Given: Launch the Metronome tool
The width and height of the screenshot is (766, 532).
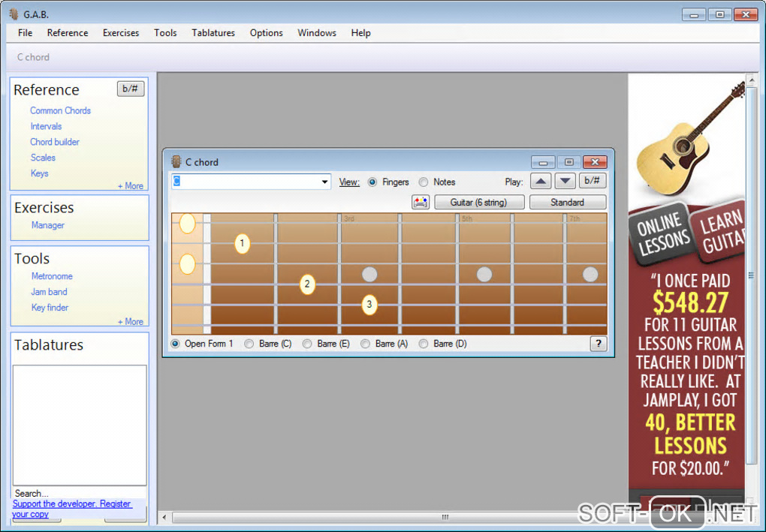Looking at the screenshot, I should coord(52,276).
